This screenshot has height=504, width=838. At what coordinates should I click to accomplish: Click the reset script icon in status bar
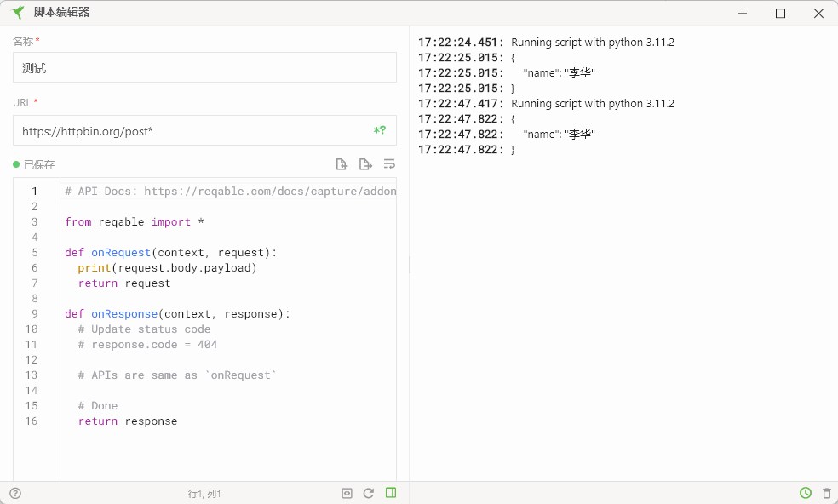[x=369, y=493]
